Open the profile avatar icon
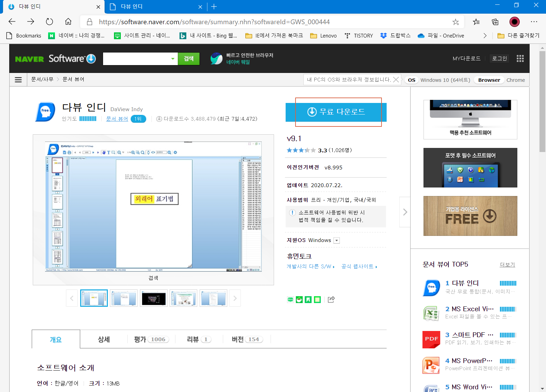The height and width of the screenshot is (392, 546). 515,22
